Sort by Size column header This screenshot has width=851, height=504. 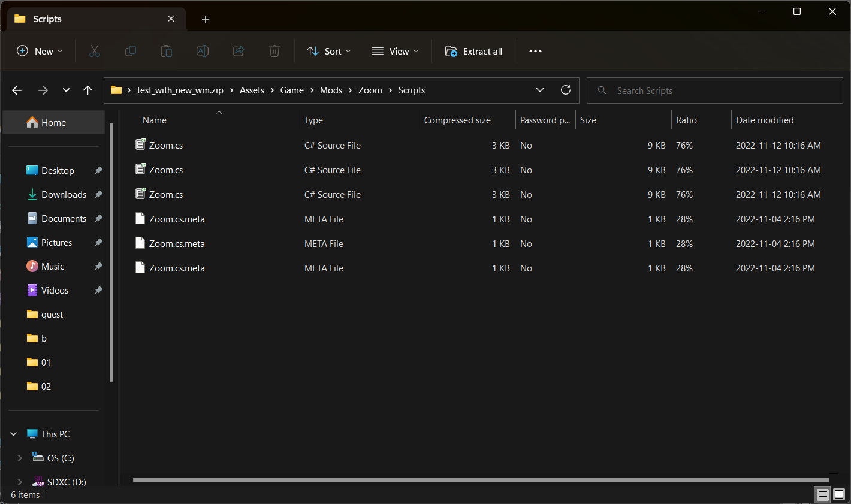(x=623, y=120)
